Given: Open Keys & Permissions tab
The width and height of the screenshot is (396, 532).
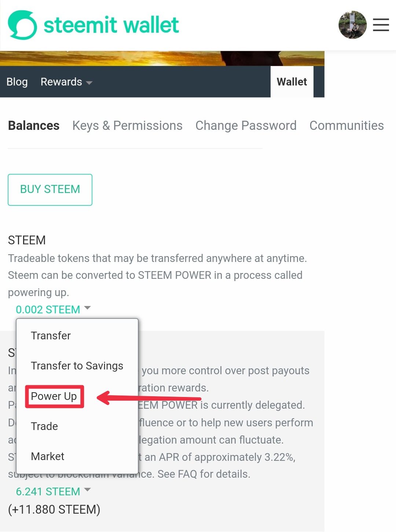Looking at the screenshot, I should pos(127,125).
